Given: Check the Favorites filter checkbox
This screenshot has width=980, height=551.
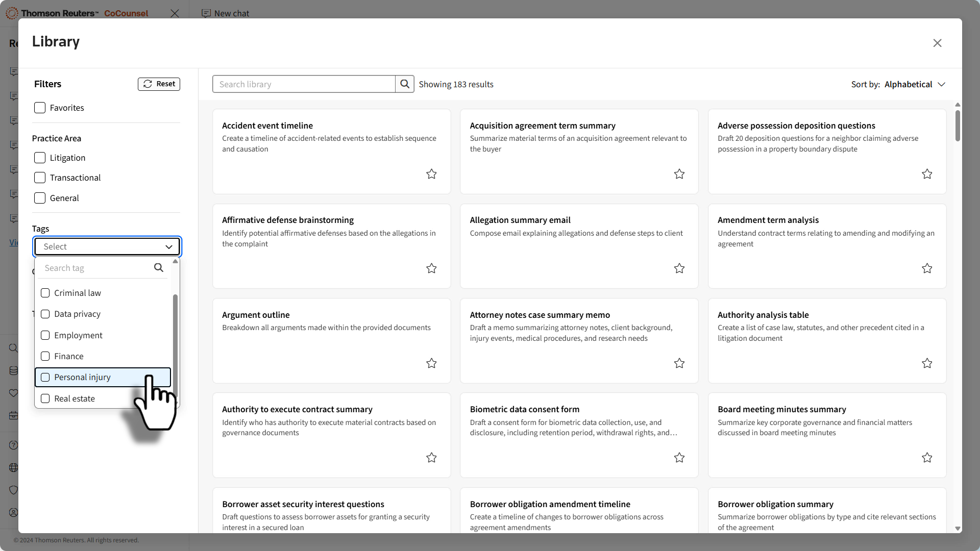Looking at the screenshot, I should (x=40, y=108).
